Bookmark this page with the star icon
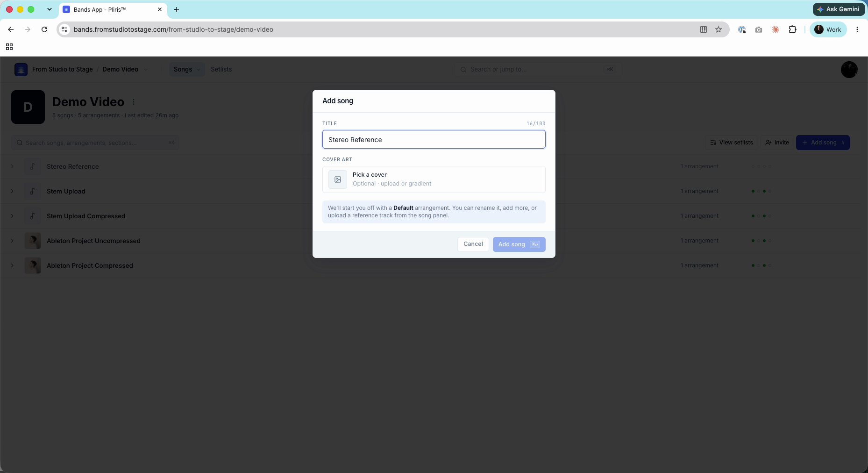868x473 pixels. click(719, 29)
